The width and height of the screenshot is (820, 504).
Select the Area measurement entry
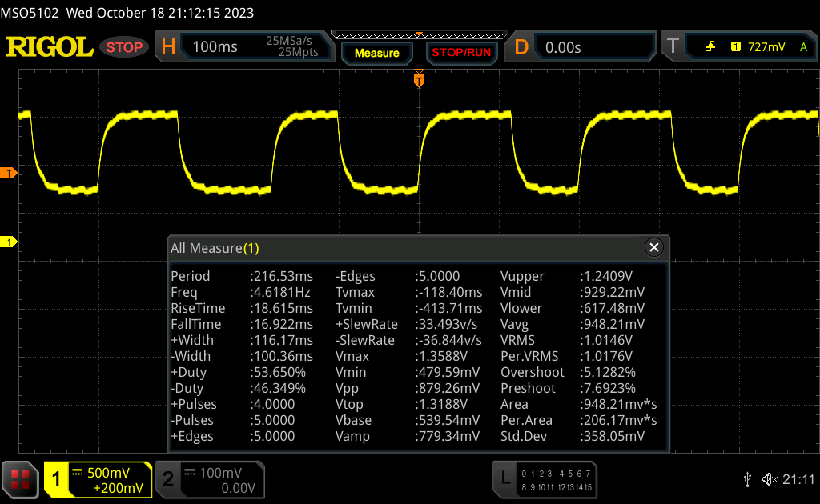pyautogui.click(x=579, y=404)
